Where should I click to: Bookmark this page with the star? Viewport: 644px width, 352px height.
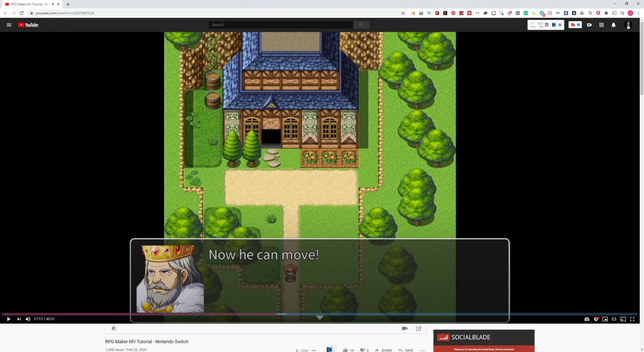(403, 13)
